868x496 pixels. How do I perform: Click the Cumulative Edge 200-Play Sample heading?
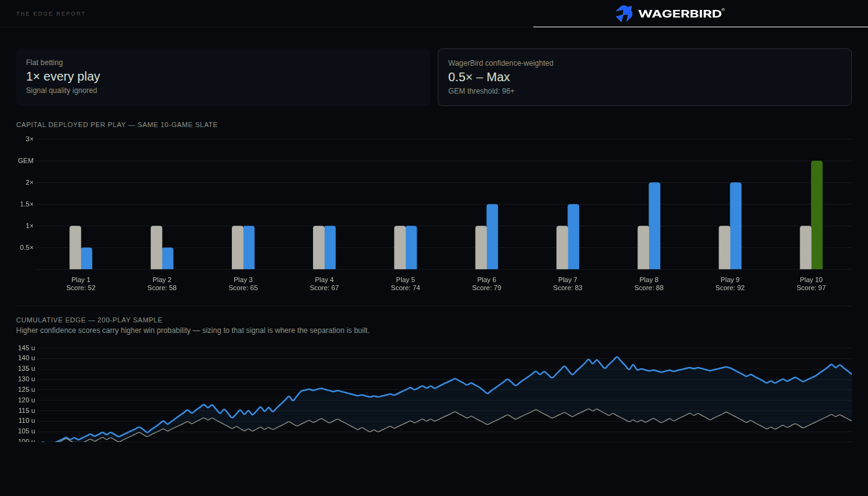click(89, 320)
